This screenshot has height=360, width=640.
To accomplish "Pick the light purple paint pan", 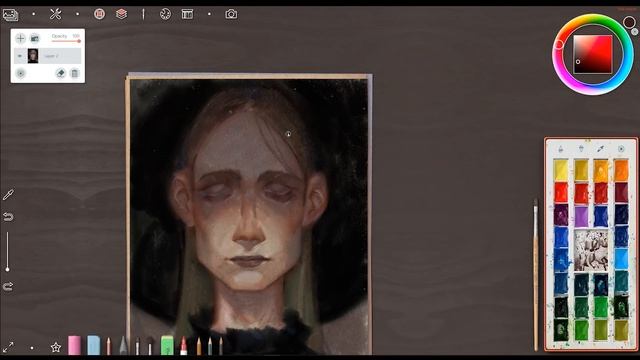I will pyautogui.click(x=581, y=216).
